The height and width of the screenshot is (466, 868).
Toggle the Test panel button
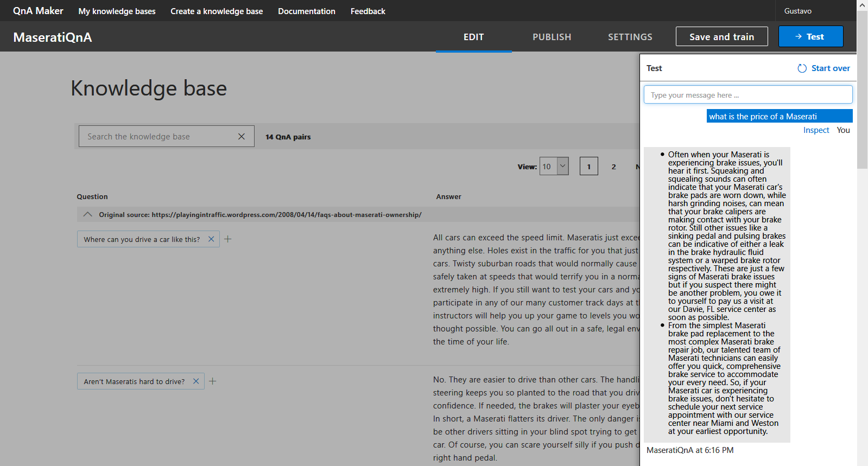pos(811,36)
